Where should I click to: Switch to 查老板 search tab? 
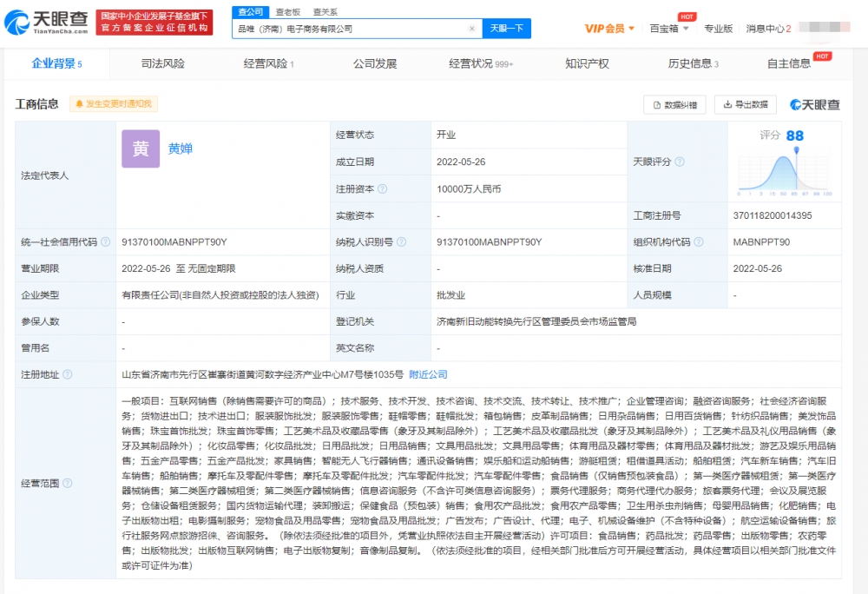pos(288,11)
